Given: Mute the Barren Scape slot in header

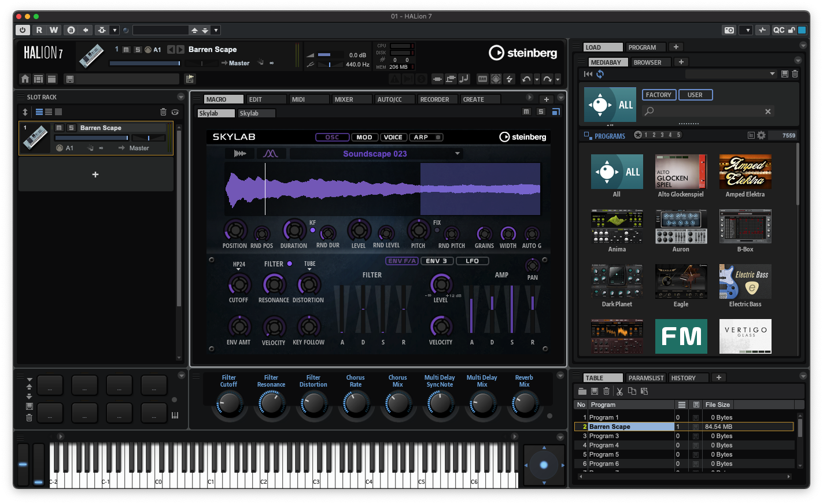Looking at the screenshot, I should [x=126, y=50].
